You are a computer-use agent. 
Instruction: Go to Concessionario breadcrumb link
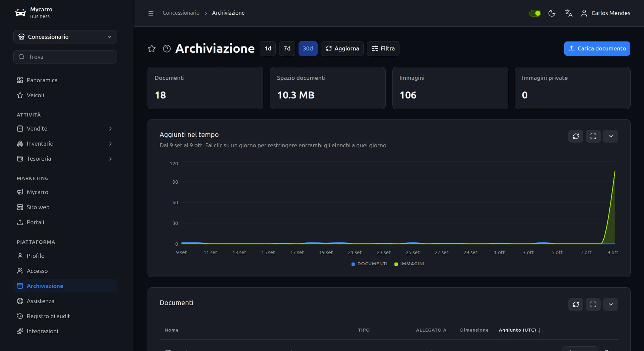(181, 13)
